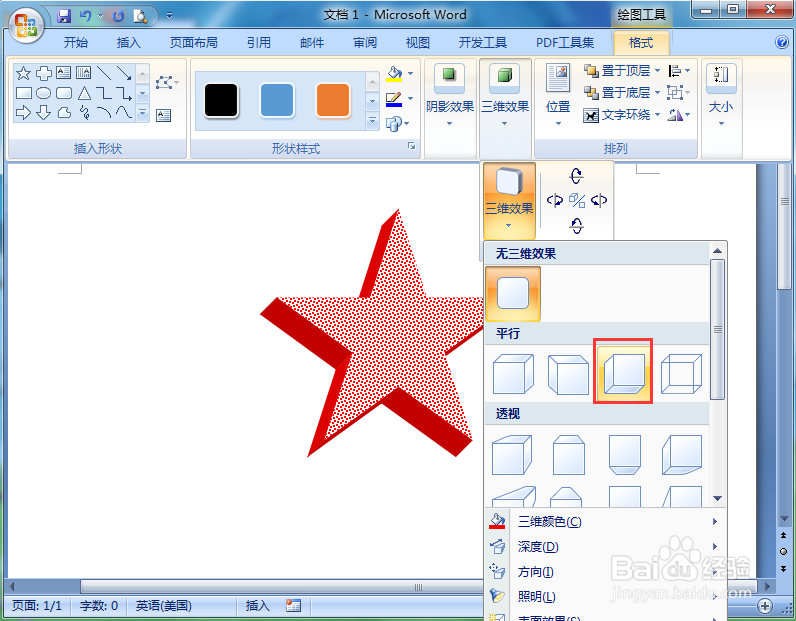Toggle 3D effect on or off
The height and width of the screenshot is (621, 796).
(577, 201)
